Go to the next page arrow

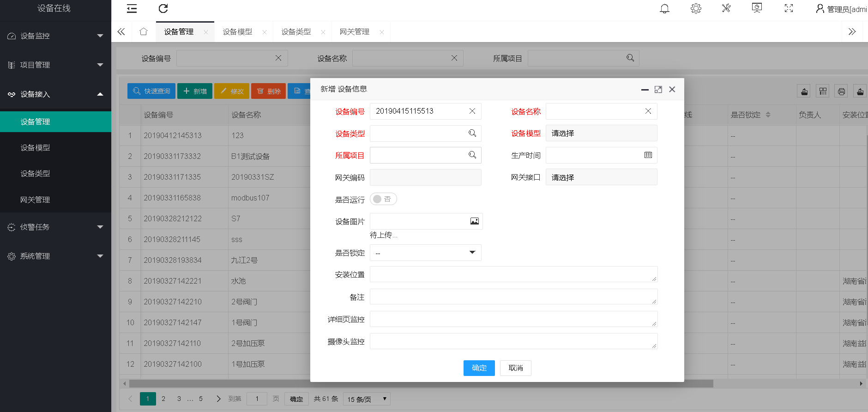tap(218, 399)
